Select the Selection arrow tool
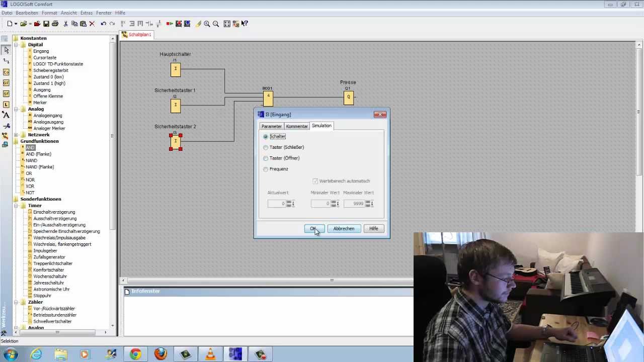This screenshot has height=362, width=644. (6, 50)
